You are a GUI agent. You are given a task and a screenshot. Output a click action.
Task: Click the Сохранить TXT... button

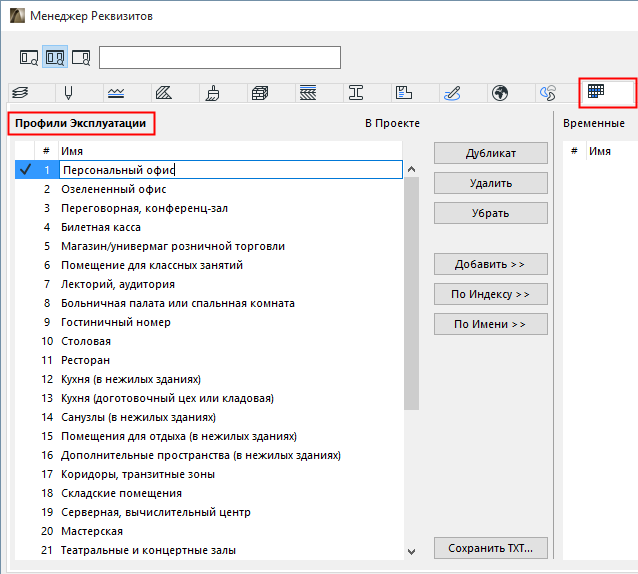coord(491,548)
